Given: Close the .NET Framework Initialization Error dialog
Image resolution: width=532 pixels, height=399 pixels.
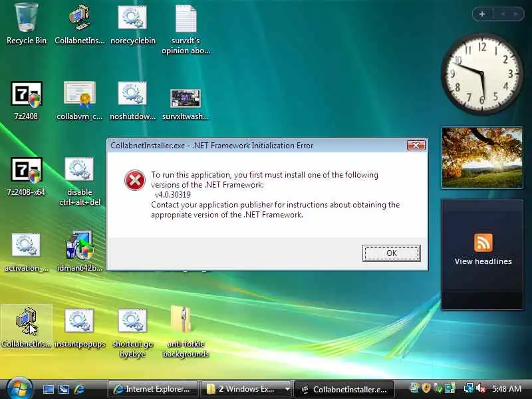Looking at the screenshot, I should point(416,146).
